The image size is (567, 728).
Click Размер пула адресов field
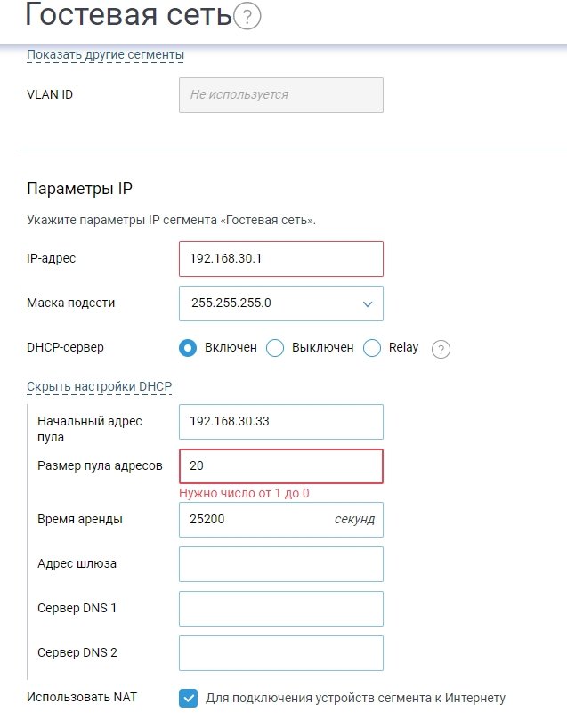coord(281,466)
